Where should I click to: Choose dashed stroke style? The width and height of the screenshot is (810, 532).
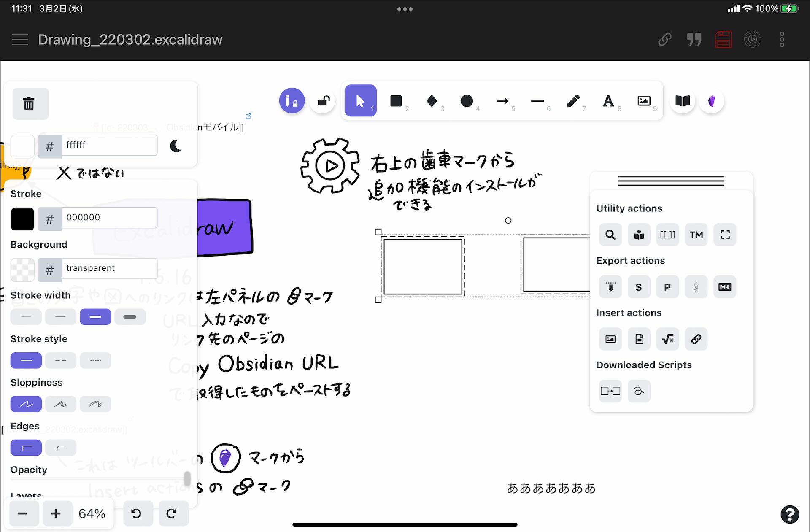tap(61, 361)
